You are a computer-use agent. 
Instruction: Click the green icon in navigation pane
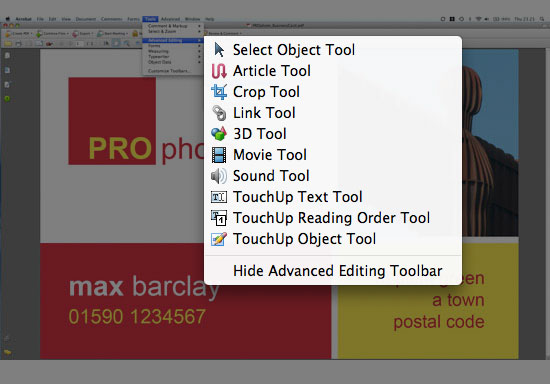point(7,99)
